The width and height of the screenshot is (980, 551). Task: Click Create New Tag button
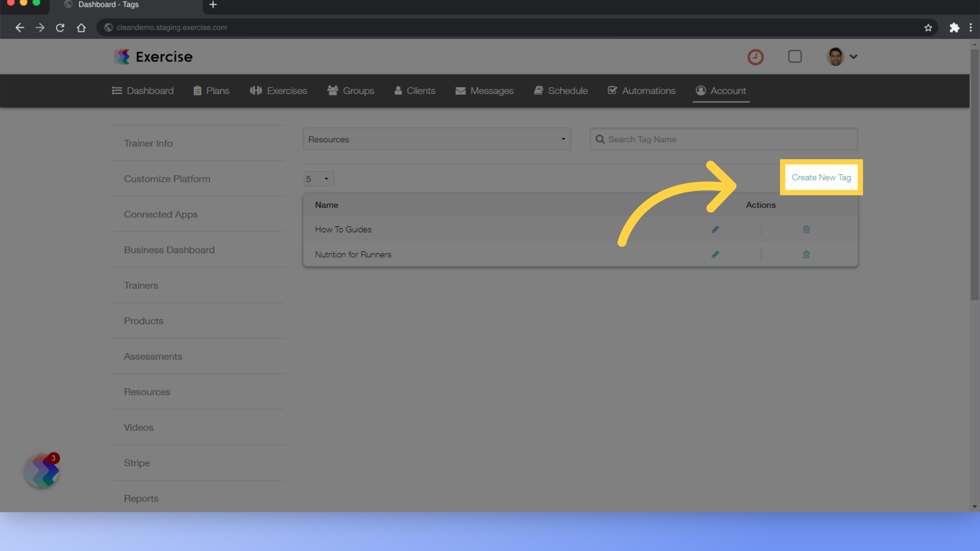[x=821, y=177]
